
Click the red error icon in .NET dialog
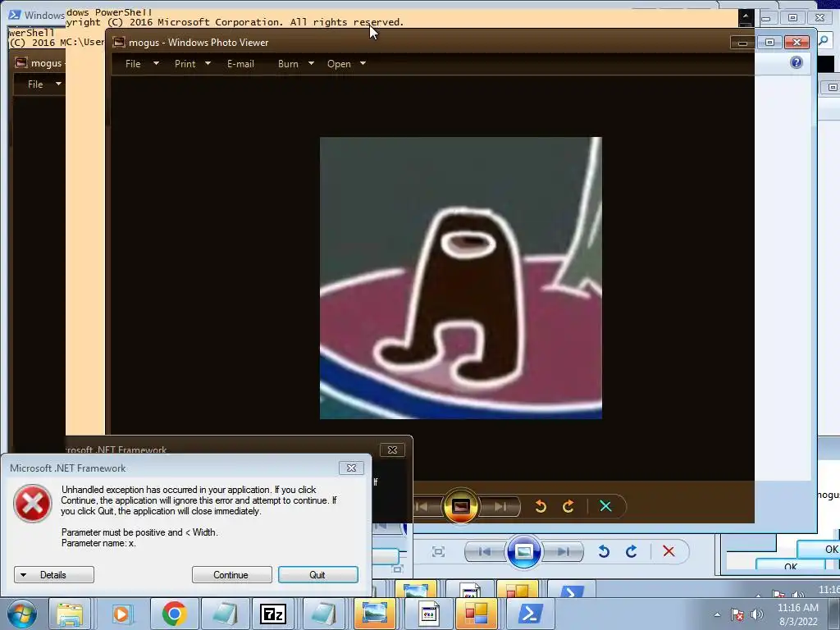click(32, 504)
